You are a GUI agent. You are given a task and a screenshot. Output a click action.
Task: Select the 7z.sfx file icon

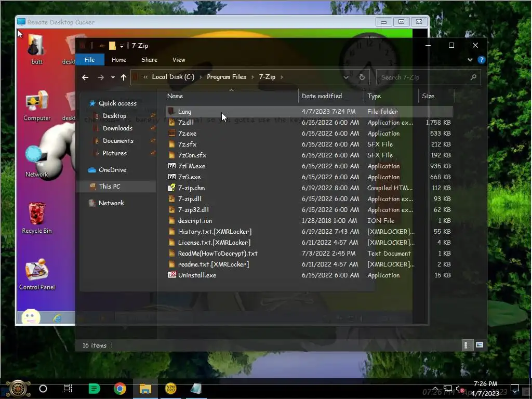coord(171,144)
